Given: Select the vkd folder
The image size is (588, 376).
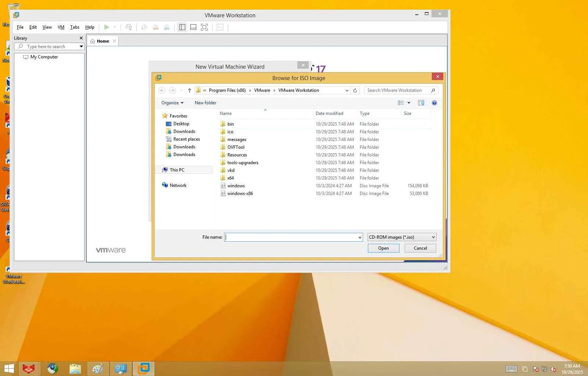Looking at the screenshot, I should (231, 170).
